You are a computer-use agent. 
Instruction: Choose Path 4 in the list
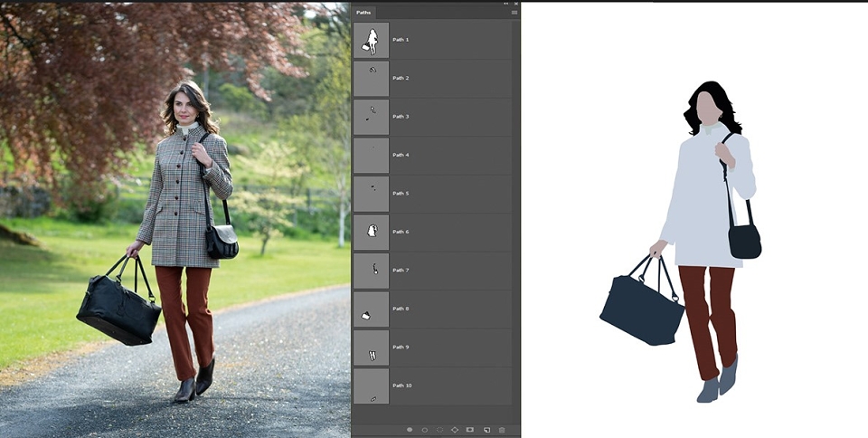tap(432, 155)
